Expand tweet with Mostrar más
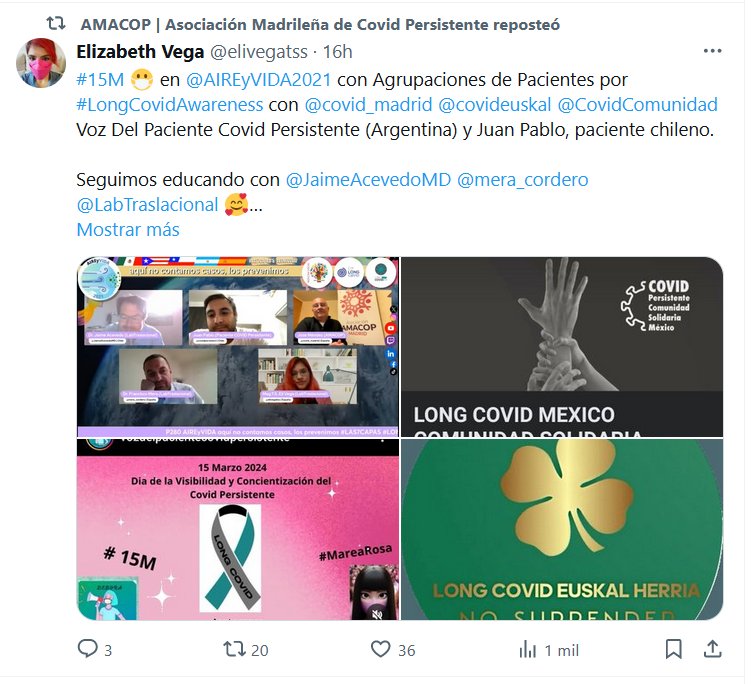 pyautogui.click(x=128, y=229)
